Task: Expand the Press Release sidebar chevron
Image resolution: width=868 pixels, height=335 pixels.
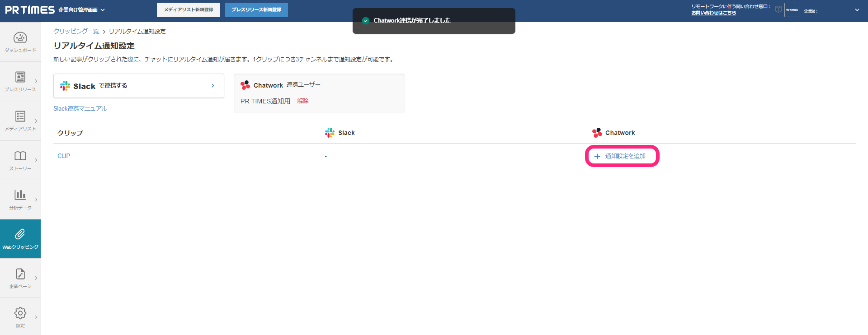Action: point(36,82)
